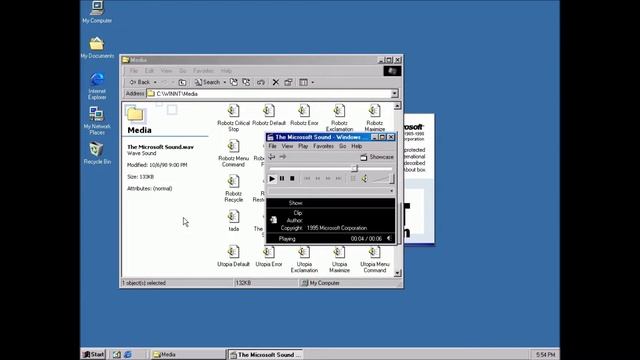
Task: Click the Media window scroll down arrow
Action: click(x=398, y=273)
